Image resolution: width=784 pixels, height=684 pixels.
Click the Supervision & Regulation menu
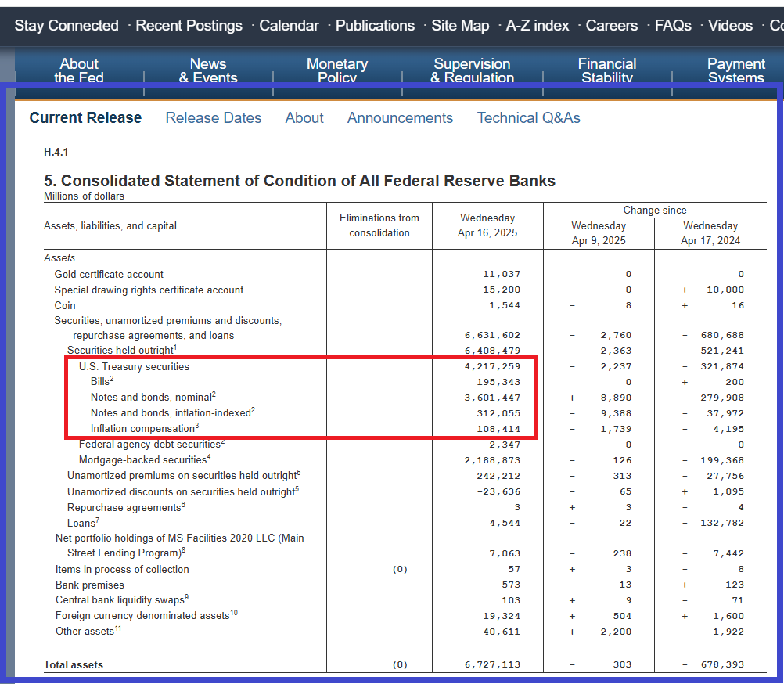pyautogui.click(x=472, y=70)
